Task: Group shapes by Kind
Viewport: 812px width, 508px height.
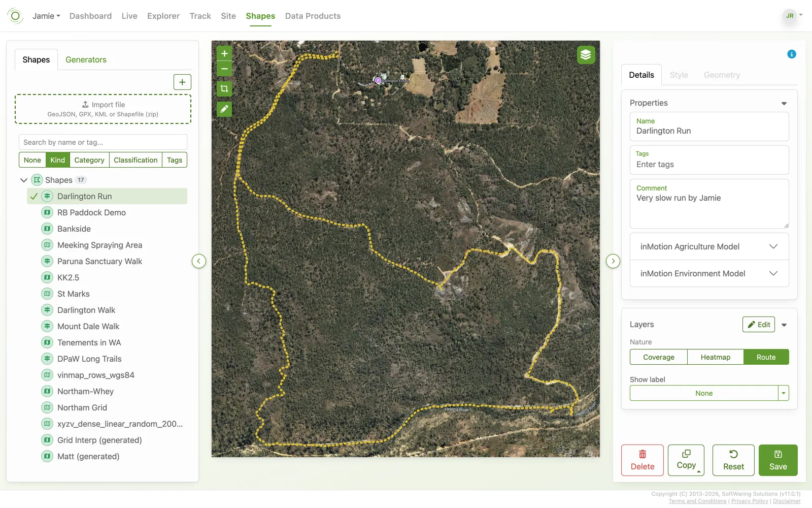Action: click(58, 160)
